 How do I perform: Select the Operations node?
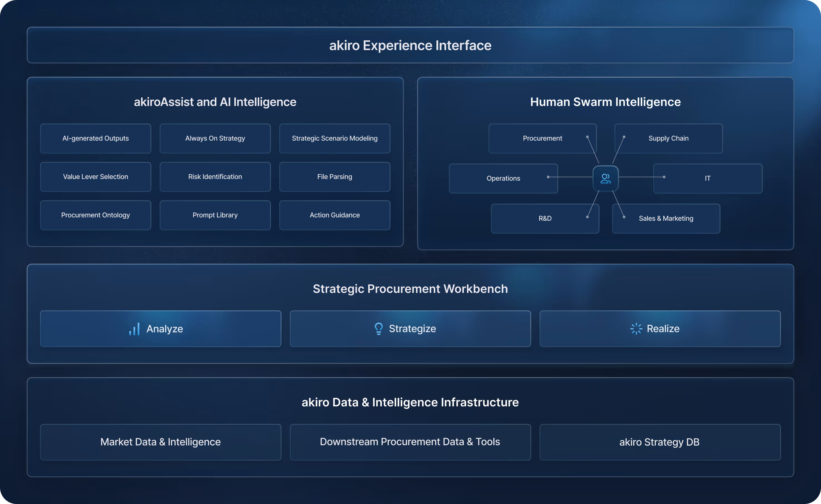[x=503, y=178]
